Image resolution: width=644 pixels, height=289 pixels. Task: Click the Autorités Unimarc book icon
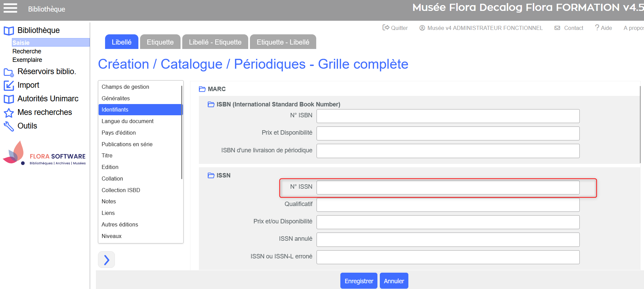click(x=9, y=99)
